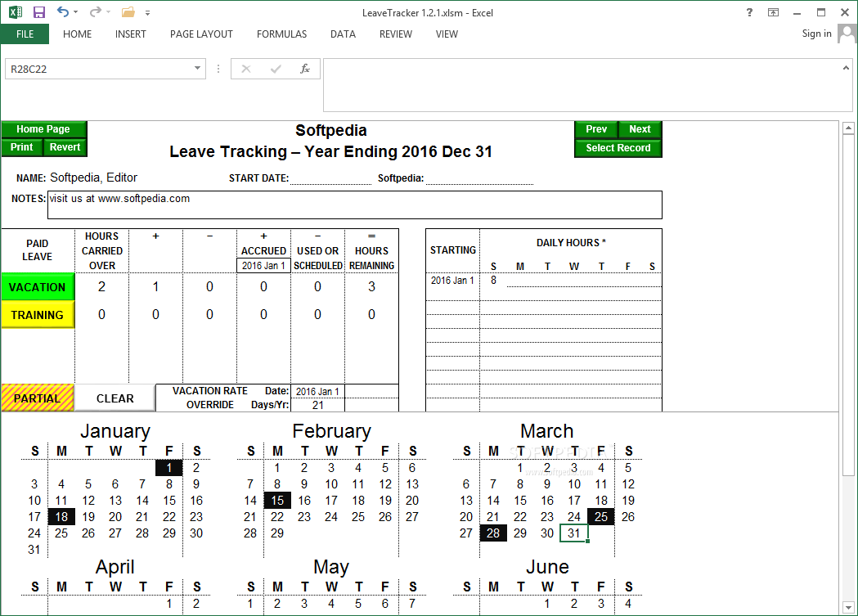858x616 pixels.
Task: Click Starting date 2016 Jan 1 in Daily Hours table
Action: (x=452, y=280)
